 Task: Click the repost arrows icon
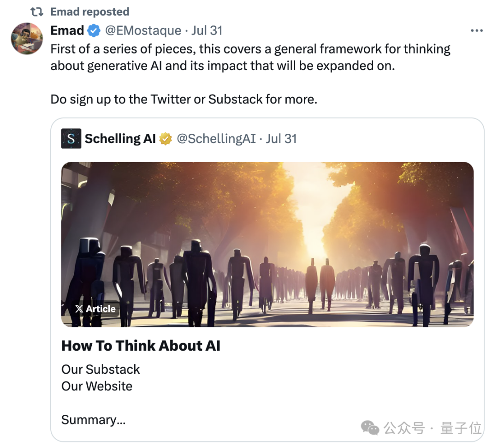click(36, 12)
